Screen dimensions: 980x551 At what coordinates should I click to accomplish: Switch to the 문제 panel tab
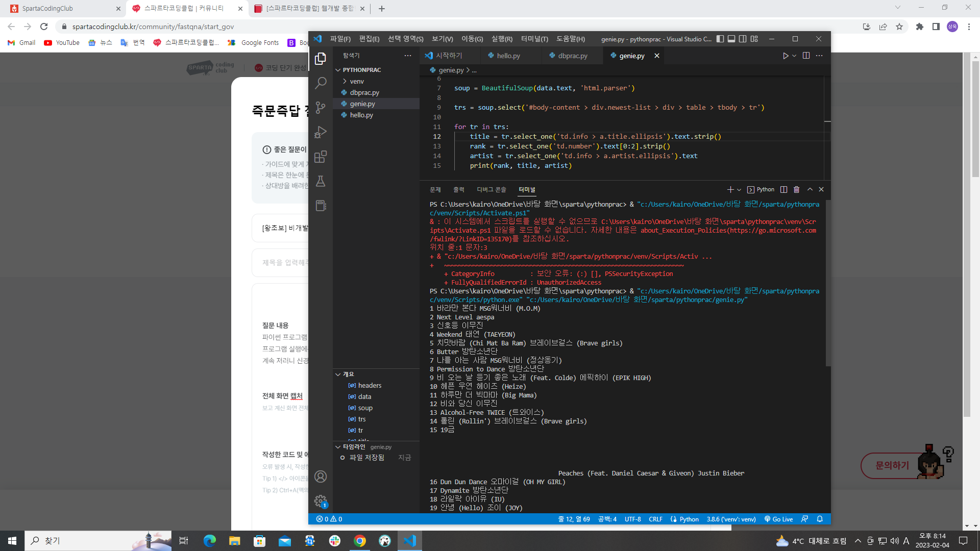435,189
